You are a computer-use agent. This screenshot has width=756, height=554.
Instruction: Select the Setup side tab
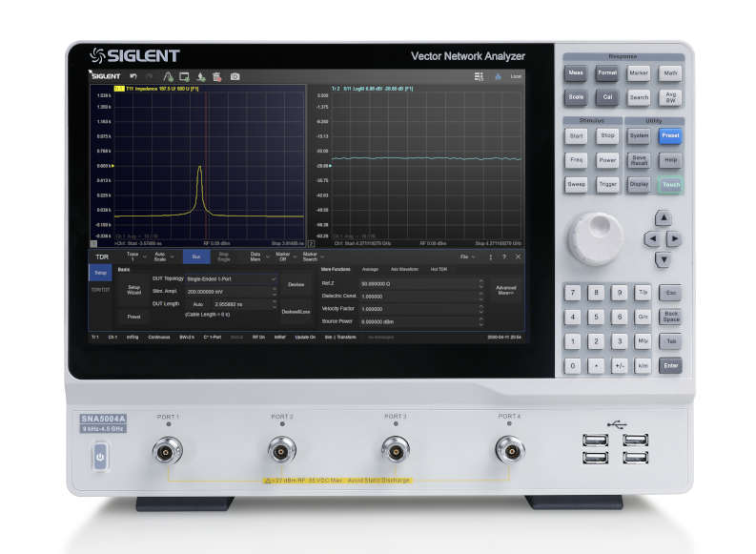[x=100, y=273]
